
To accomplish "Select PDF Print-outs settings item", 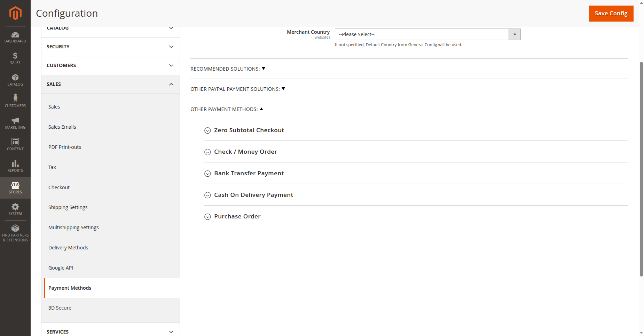I will point(65,147).
